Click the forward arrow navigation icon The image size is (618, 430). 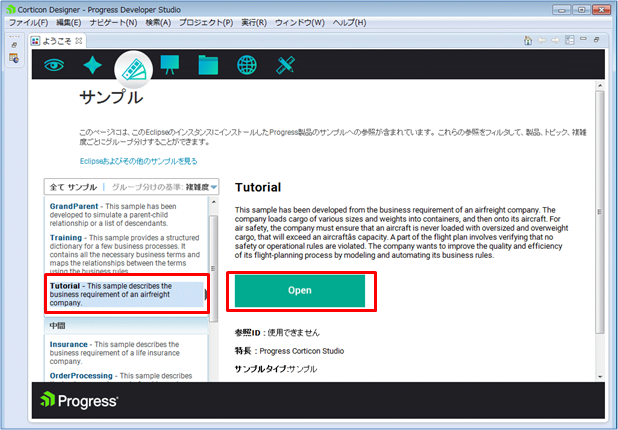555,41
